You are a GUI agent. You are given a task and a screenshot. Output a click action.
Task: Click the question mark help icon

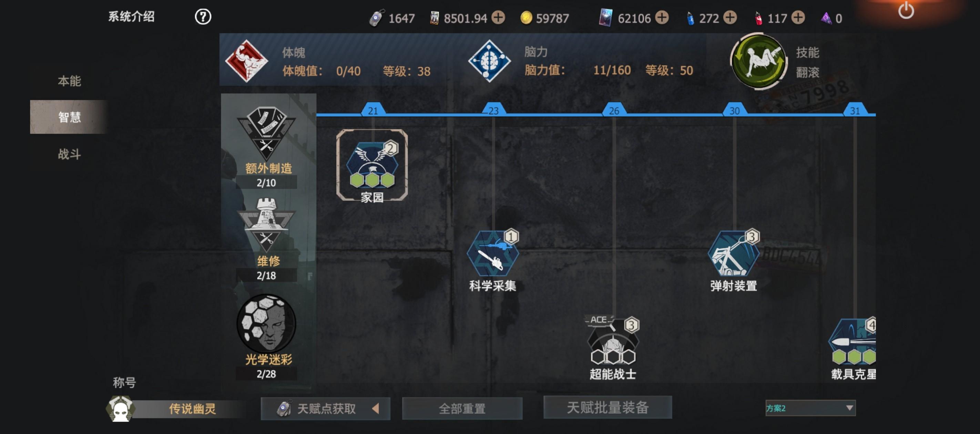[x=203, y=17]
